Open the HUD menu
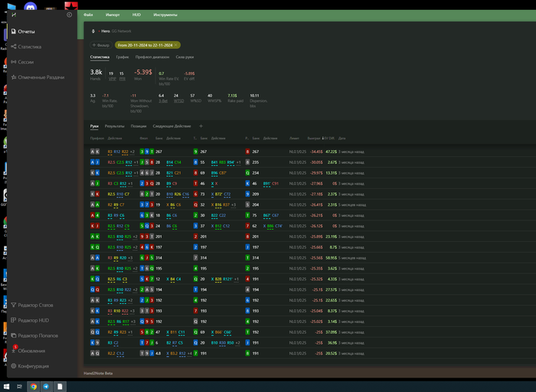 136,15
